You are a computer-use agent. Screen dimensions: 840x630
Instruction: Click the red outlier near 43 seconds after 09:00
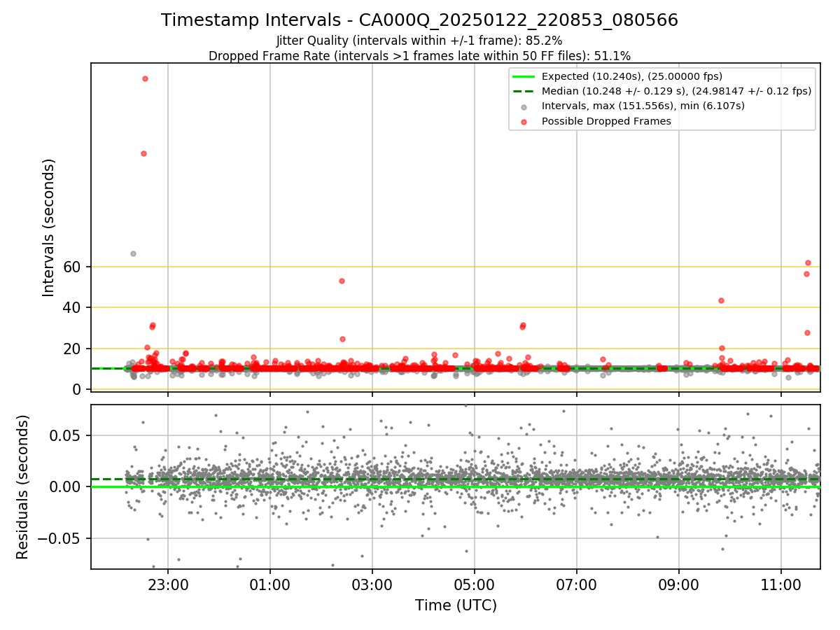click(721, 300)
